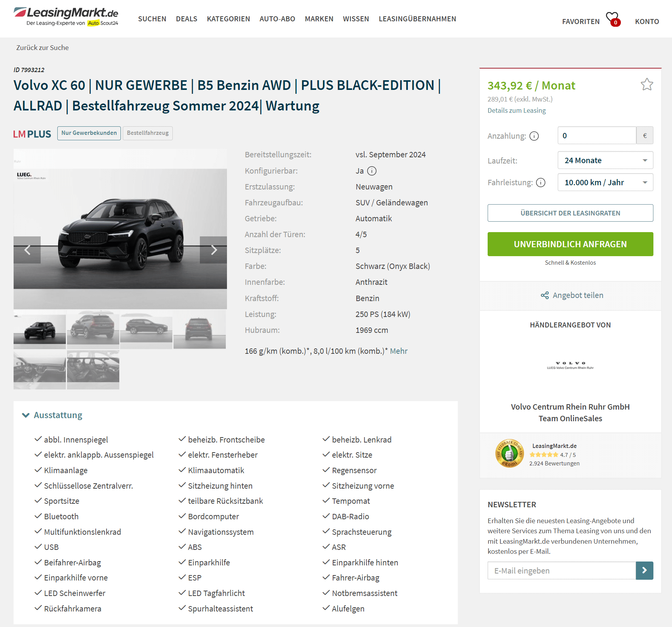Open the favorites heart icon
This screenshot has height=627, width=672.
point(613,18)
